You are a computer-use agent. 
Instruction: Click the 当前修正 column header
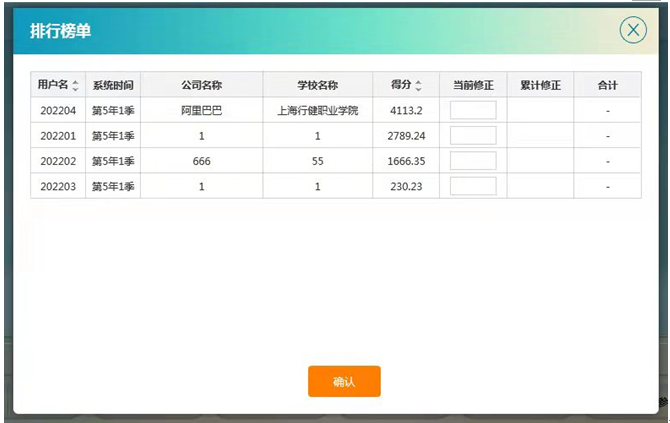[x=473, y=85]
